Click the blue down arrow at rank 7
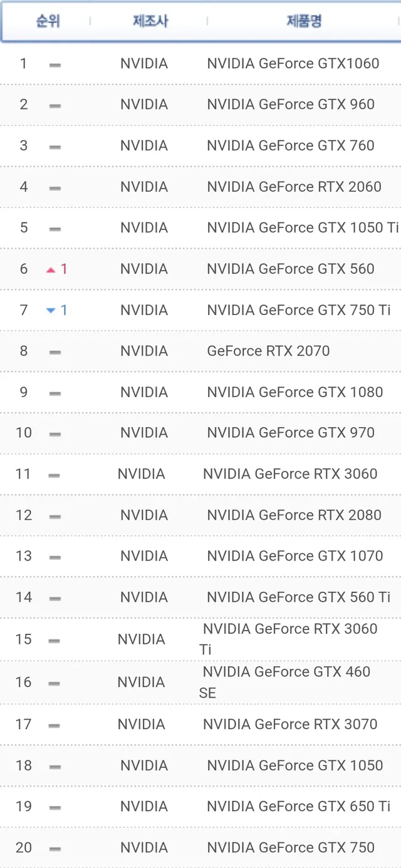The image size is (401, 868). [51, 311]
